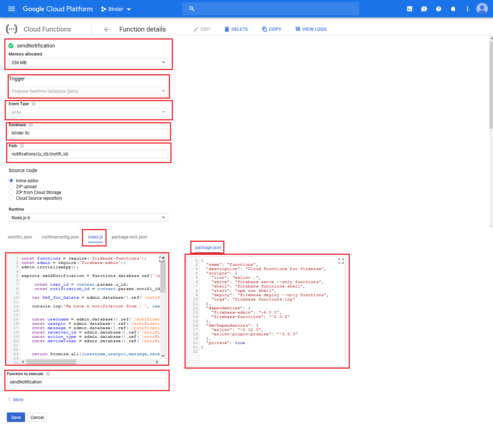This screenshot has height=448, width=493.
Task: Open the Runtime Node.js 6 dropdown
Action: pos(88,218)
